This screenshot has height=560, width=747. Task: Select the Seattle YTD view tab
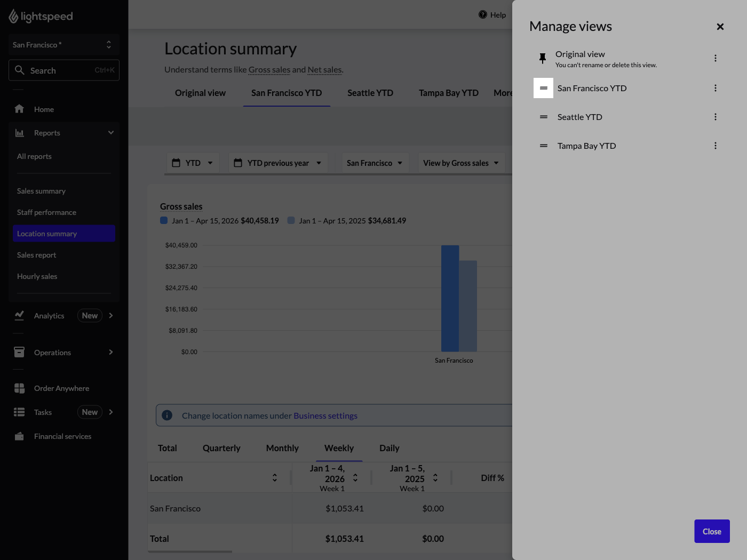(370, 93)
